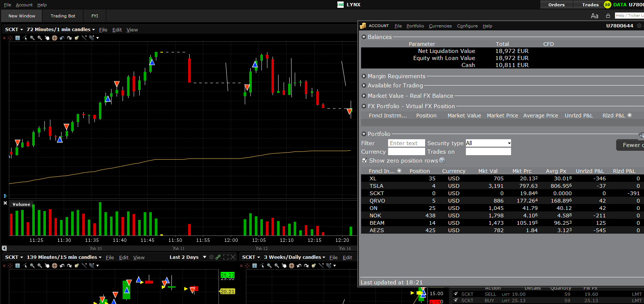
Task: Click the font size Aa icon
Action: pos(594,16)
